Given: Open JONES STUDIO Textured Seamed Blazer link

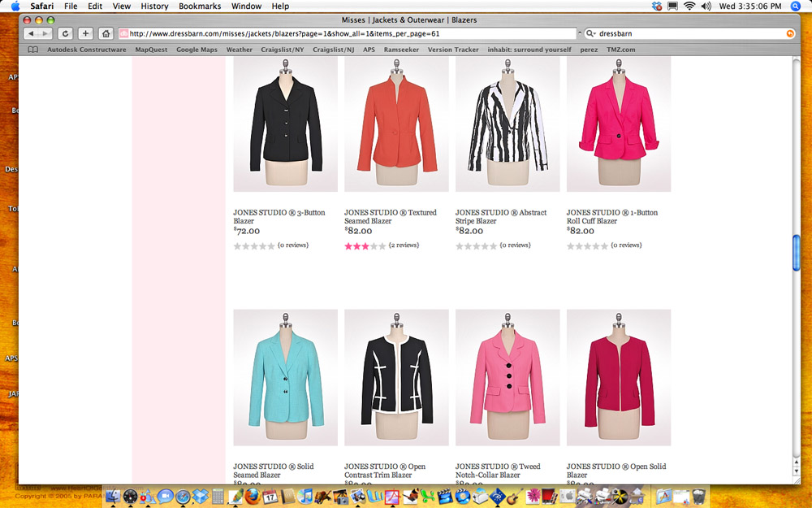Looking at the screenshot, I should click(391, 217).
